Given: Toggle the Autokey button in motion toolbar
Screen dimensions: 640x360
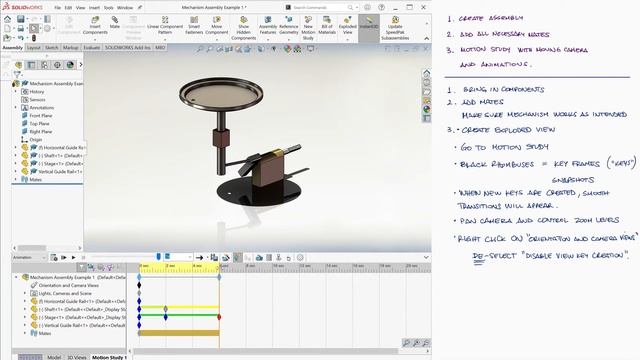Looking at the screenshot, I should (x=237, y=258).
